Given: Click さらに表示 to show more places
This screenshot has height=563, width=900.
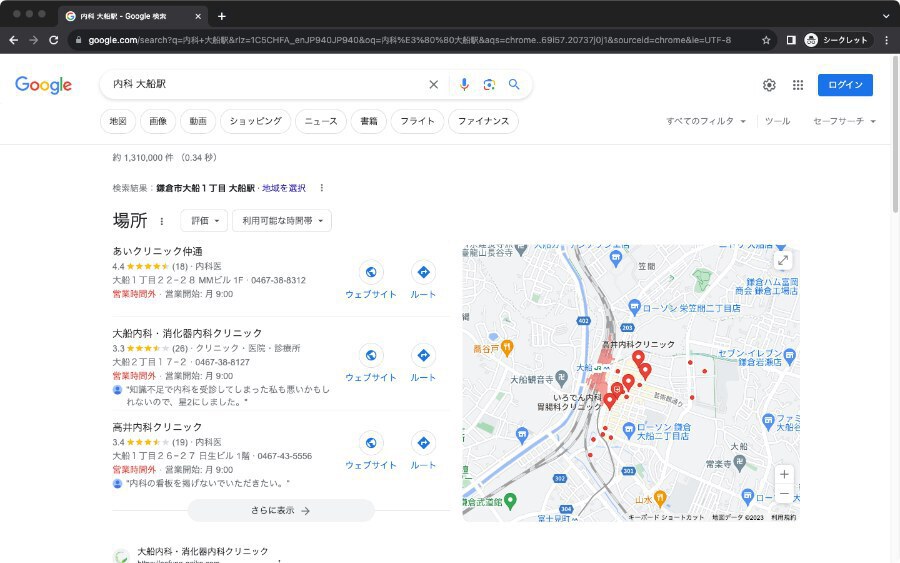Looking at the screenshot, I should tap(281, 510).
